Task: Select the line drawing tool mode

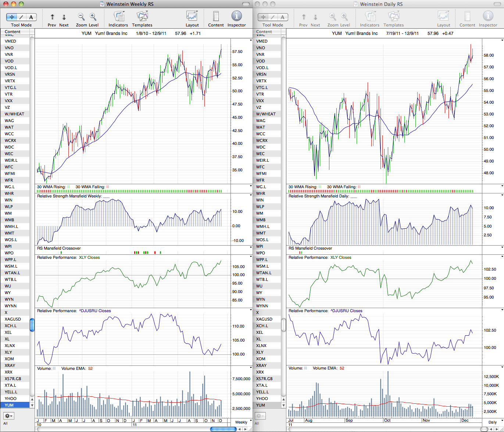Action: click(22, 17)
